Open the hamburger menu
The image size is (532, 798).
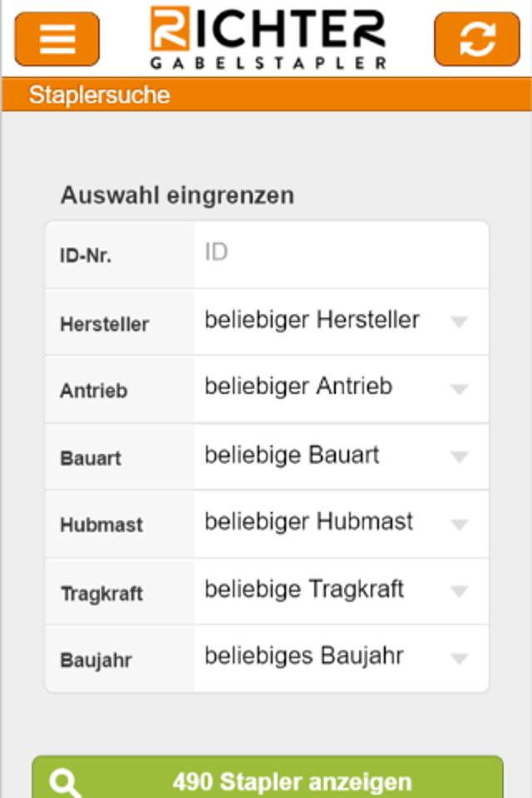(x=57, y=38)
